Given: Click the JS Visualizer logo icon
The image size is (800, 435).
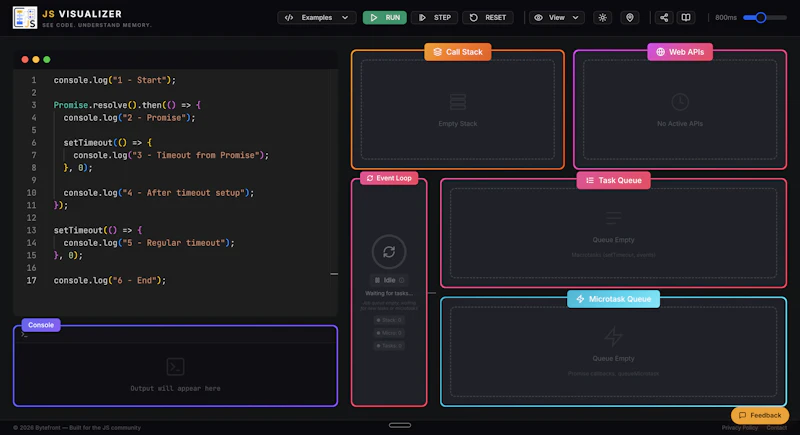Looking at the screenshot, I should click(x=24, y=18).
